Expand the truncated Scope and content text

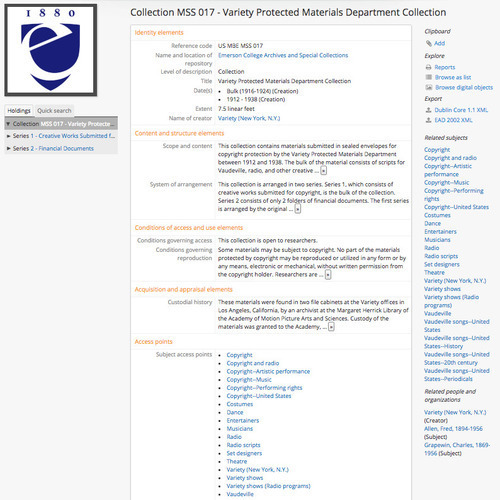point(323,171)
